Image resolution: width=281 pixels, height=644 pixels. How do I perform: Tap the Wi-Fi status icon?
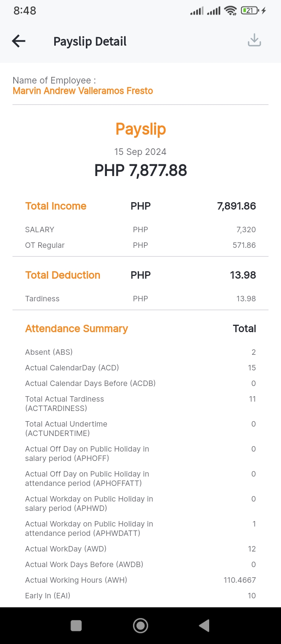[x=231, y=11]
